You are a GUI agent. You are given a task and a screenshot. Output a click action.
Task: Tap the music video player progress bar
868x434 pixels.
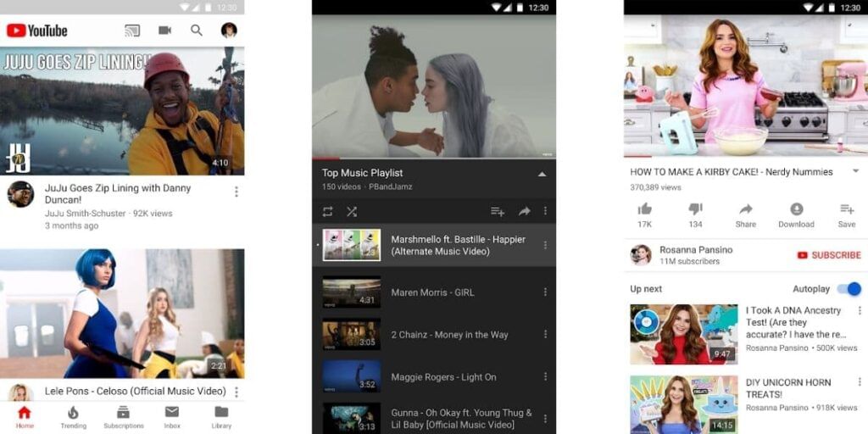(x=434, y=159)
